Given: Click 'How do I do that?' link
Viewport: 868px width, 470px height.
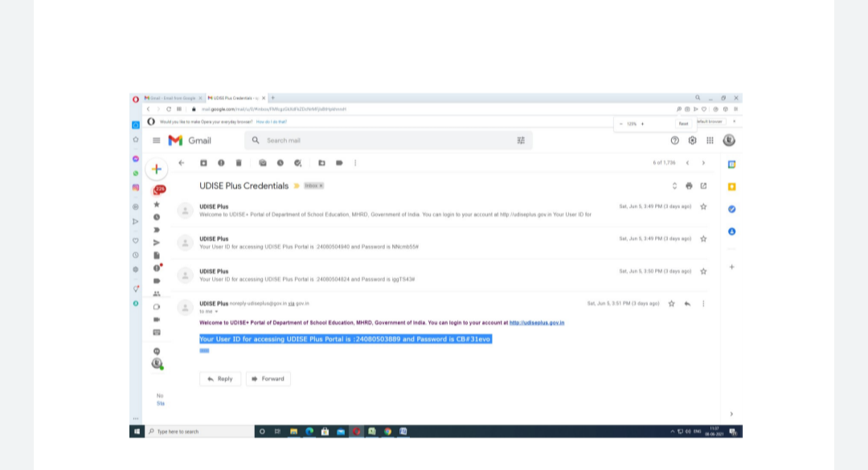Looking at the screenshot, I should pos(272,122).
